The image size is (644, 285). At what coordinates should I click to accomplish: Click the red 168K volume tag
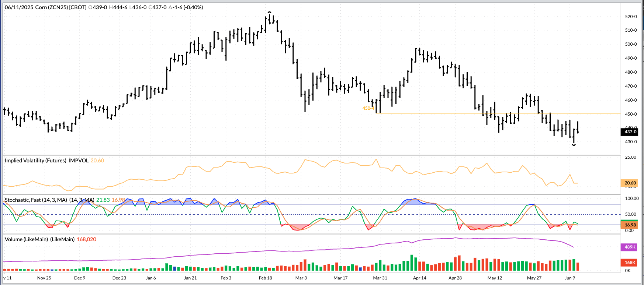[x=630, y=263]
